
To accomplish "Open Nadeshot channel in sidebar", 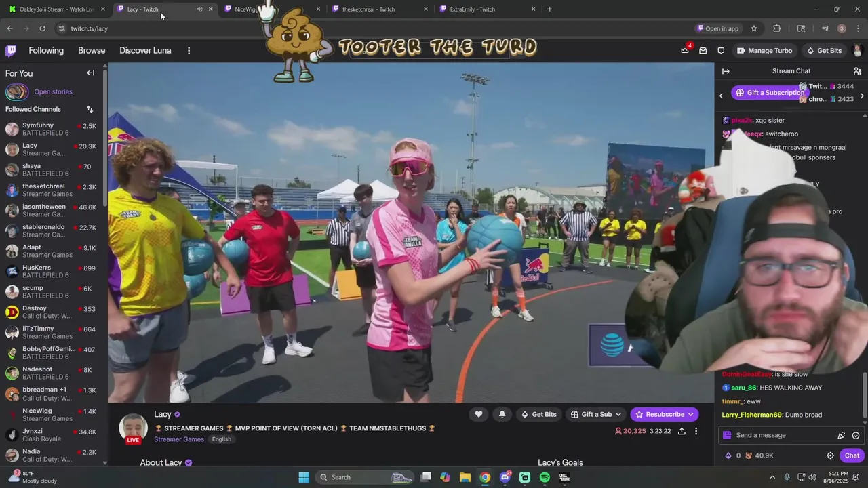I will [x=52, y=373].
